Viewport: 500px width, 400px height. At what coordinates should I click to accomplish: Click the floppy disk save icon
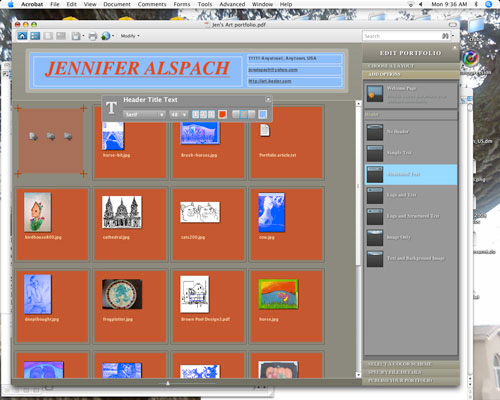76,36
